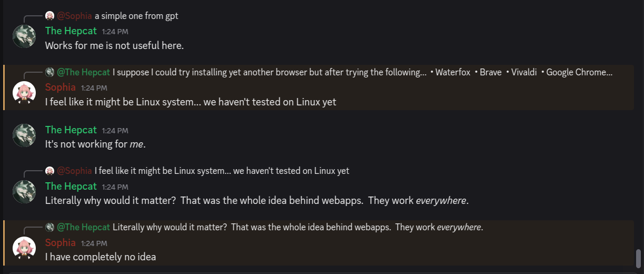Screen dimensions: 644x274
Task: Click @The Hepcat mention in the browsers reply preview
Action: pyautogui.click(x=84, y=72)
